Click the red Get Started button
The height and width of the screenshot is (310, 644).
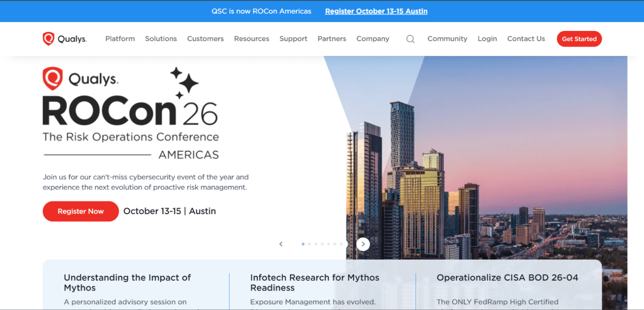point(579,39)
